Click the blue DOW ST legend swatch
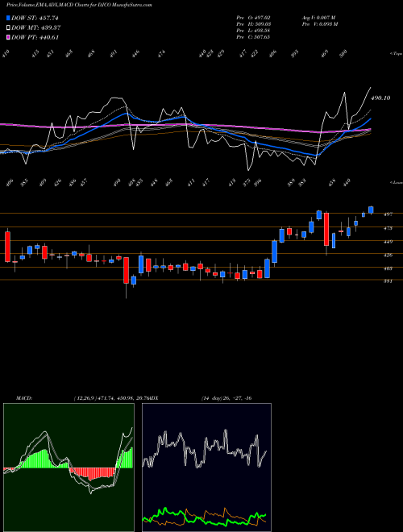403x532 pixels. click(x=8, y=18)
